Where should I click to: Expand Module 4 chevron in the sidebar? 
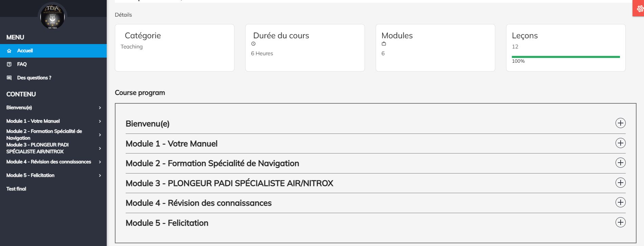point(100,162)
